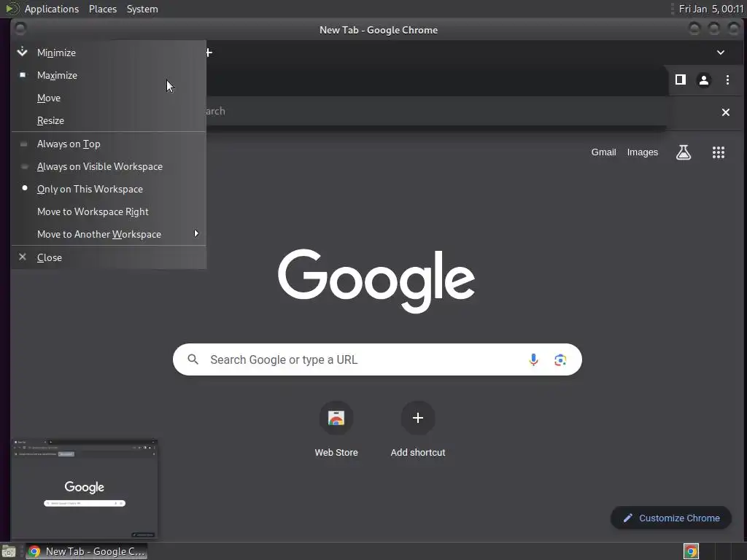Open the tab search chevron dropdown
747x560 pixels.
click(721, 52)
